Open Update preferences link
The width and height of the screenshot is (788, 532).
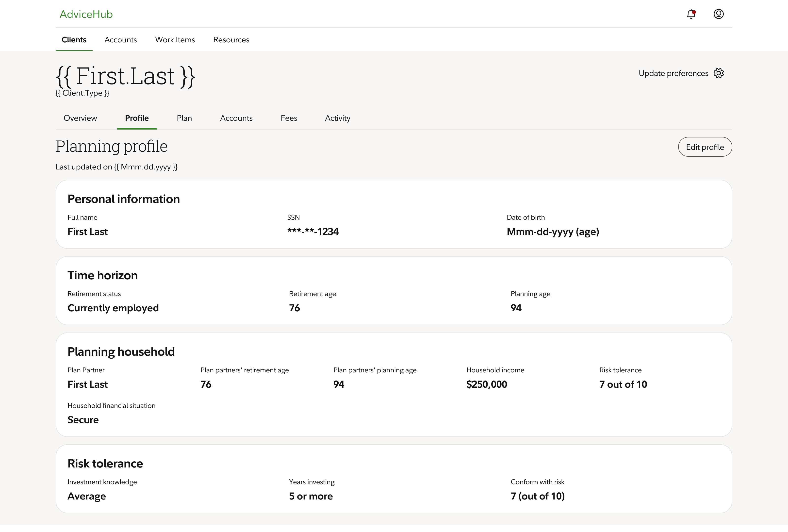point(673,73)
